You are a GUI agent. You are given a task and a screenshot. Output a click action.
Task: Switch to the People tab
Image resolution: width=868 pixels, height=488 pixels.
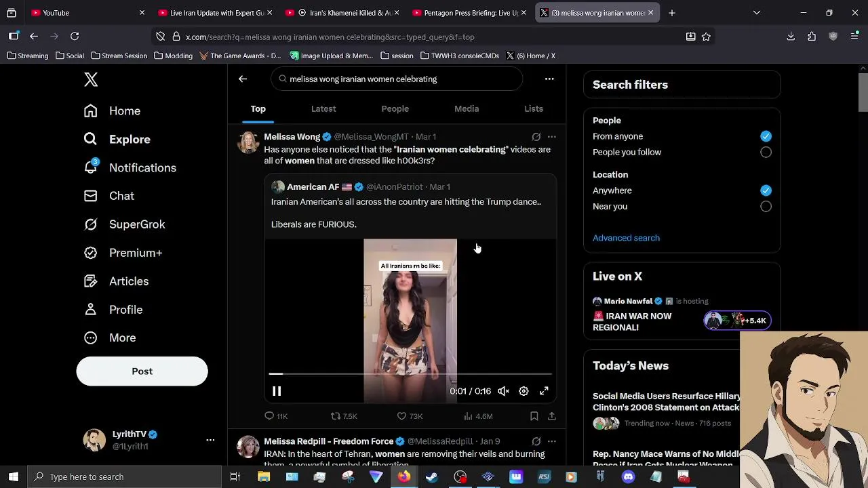395,108
